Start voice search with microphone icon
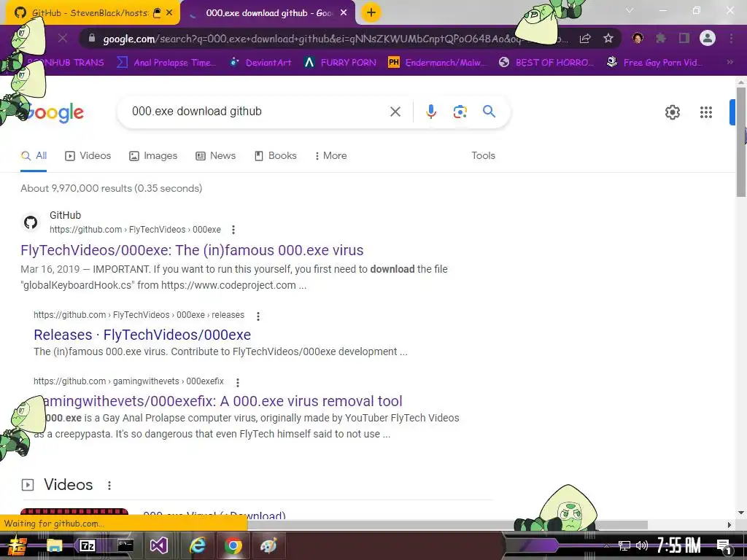747x560 pixels. pyautogui.click(x=430, y=112)
